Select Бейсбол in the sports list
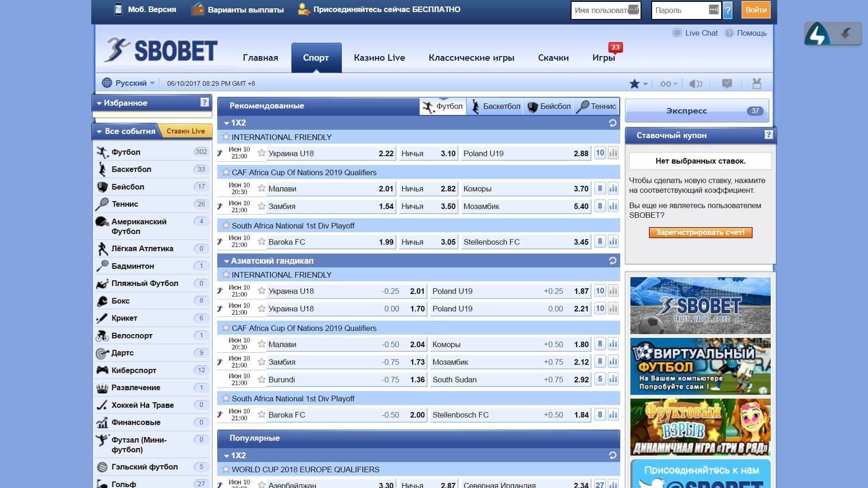The width and height of the screenshot is (868, 488). pyautogui.click(x=152, y=187)
